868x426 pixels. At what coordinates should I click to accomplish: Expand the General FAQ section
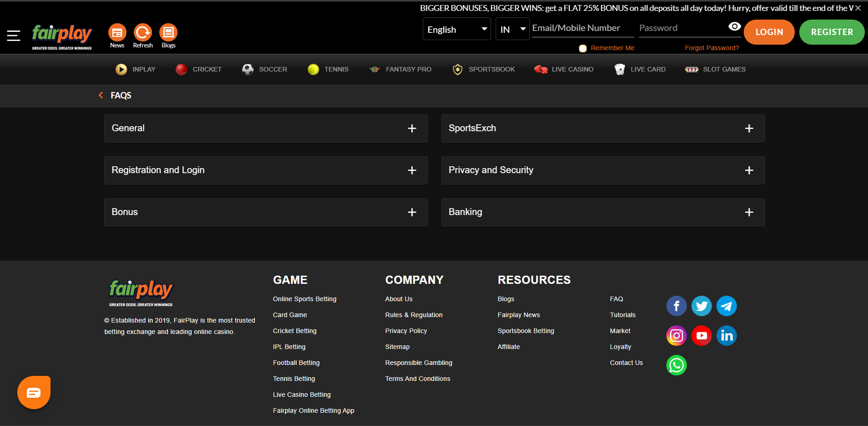pos(266,128)
